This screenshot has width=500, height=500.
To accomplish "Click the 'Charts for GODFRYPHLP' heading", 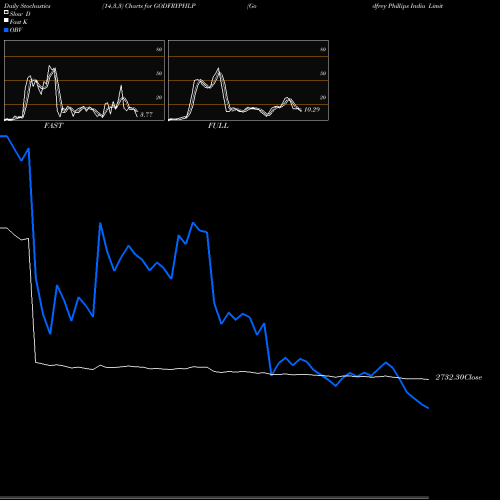I will coord(160,6).
